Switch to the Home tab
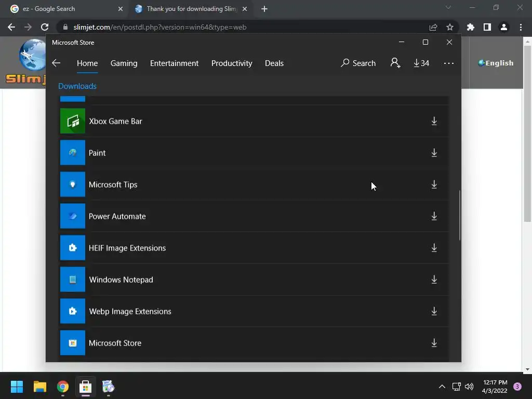The width and height of the screenshot is (532, 399). pos(87,63)
